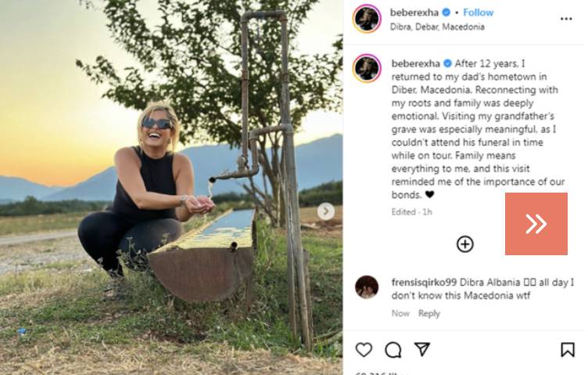Viewport: 588px width, 375px height.
Task: Share post with paper plane icon
Action: [422, 349]
